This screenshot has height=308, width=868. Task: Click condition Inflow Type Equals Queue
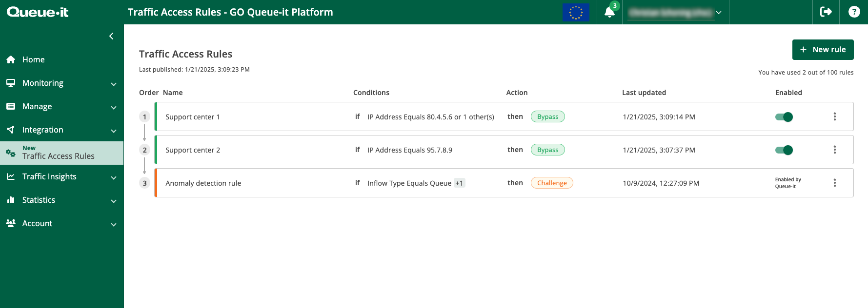[409, 183]
